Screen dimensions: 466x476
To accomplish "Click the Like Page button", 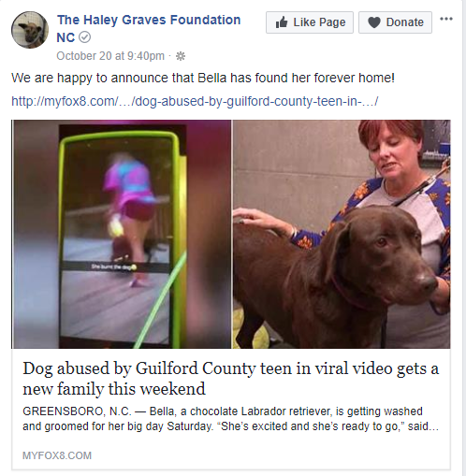I will pos(310,22).
